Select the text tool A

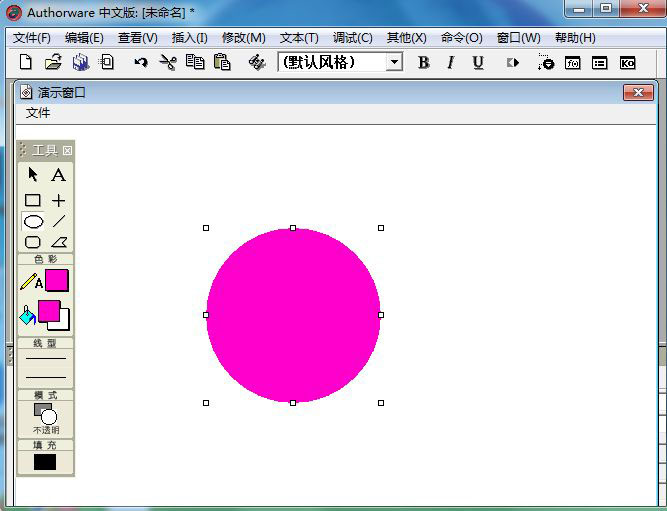[x=59, y=175]
